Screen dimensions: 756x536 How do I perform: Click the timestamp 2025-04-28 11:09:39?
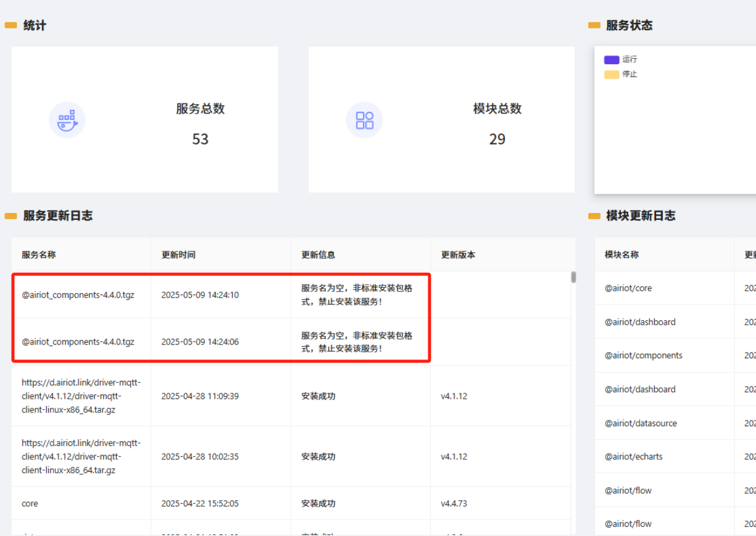(200, 396)
